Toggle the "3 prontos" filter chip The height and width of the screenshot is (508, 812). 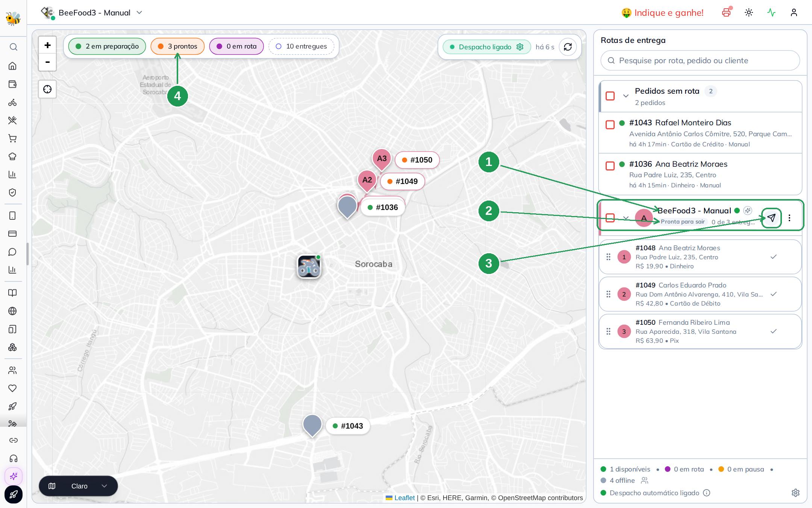[177, 46]
